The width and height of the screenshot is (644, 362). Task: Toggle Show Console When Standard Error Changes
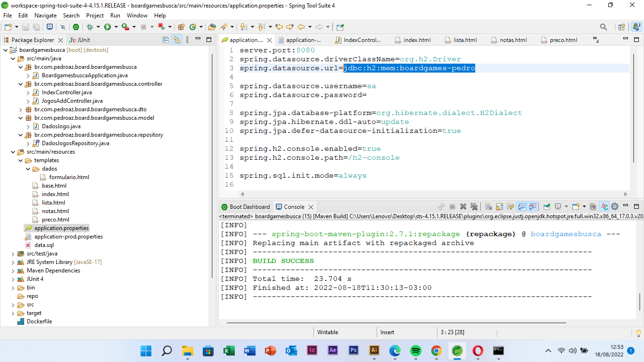[x=532, y=206]
